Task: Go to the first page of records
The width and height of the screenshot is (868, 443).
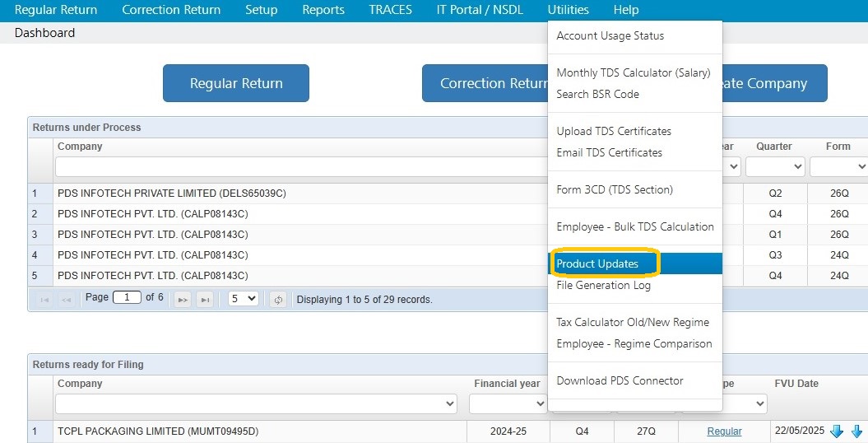Action: pos(44,300)
